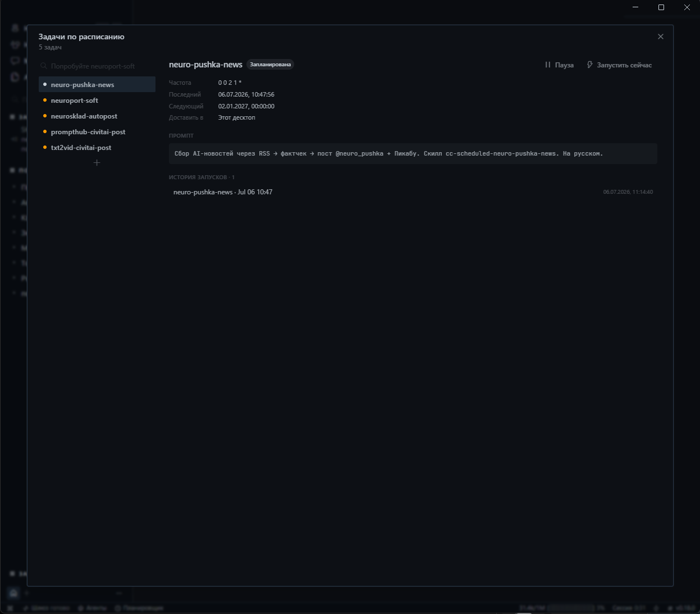Run the task with Запустить сейчас
Image resolution: width=700 pixels, height=614 pixels.
point(619,65)
